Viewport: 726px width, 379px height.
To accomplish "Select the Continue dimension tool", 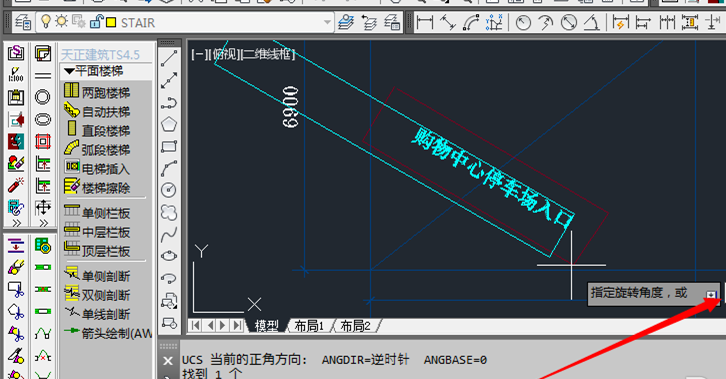I will click(x=667, y=22).
